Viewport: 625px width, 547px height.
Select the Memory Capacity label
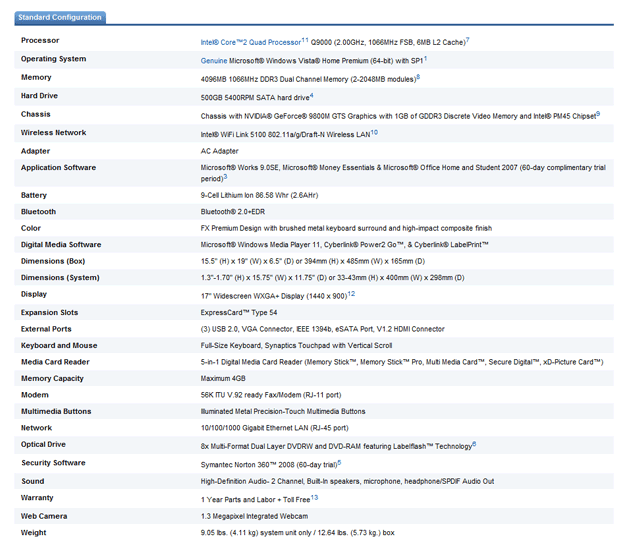(x=52, y=378)
